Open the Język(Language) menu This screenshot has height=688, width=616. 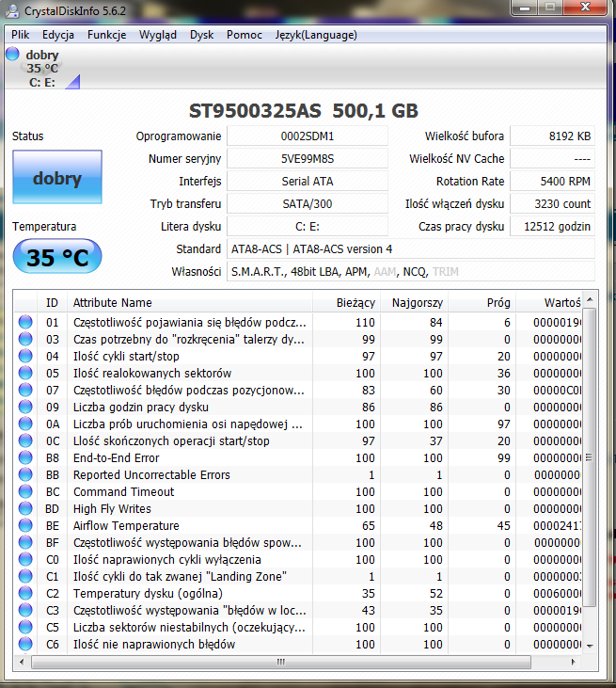coord(316,35)
